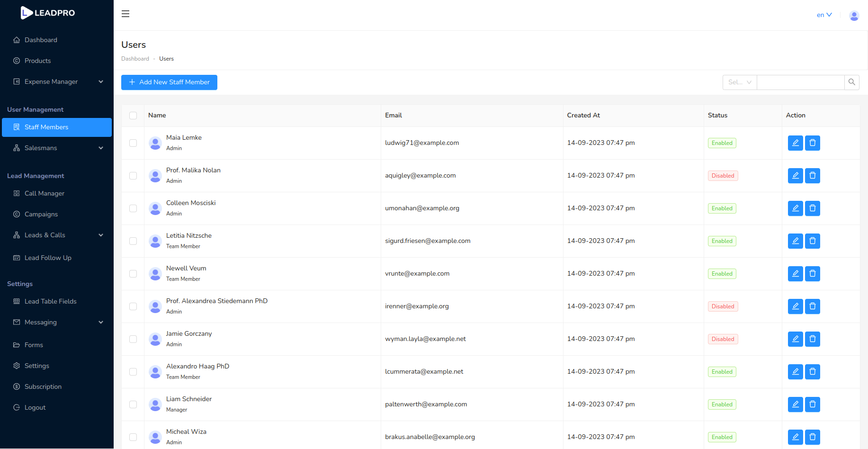868x449 pixels.
Task: Click the Disabled status badge for Prof. Alexandrea
Action: (723, 306)
